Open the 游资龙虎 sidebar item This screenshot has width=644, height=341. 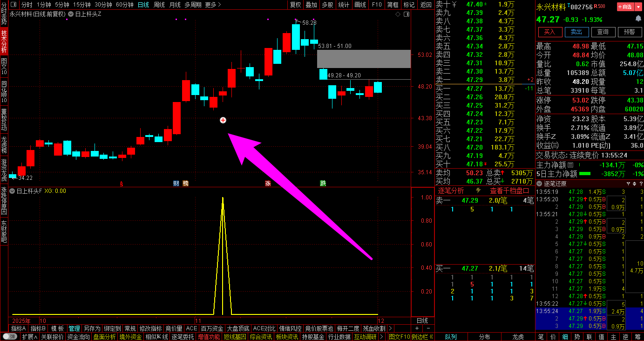tap(4, 170)
